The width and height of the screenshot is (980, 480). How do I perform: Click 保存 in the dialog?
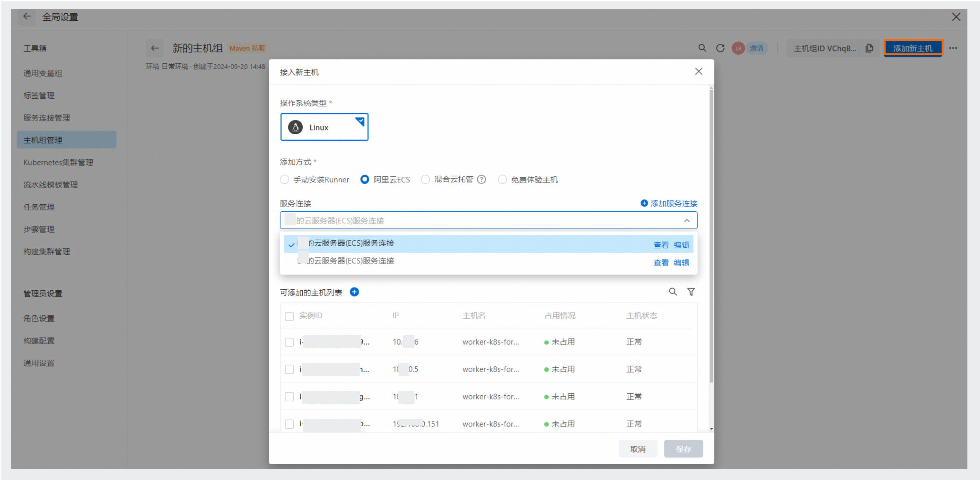pos(683,449)
